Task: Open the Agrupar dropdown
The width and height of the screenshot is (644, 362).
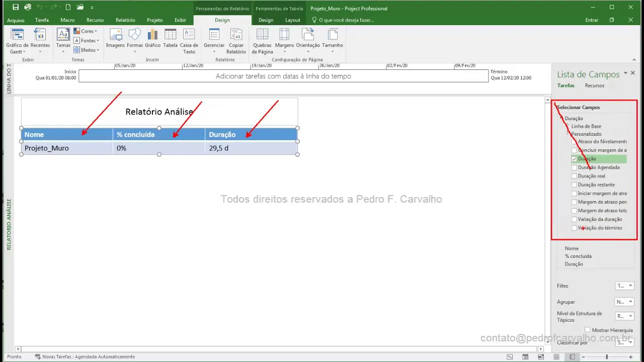Action: 624,302
